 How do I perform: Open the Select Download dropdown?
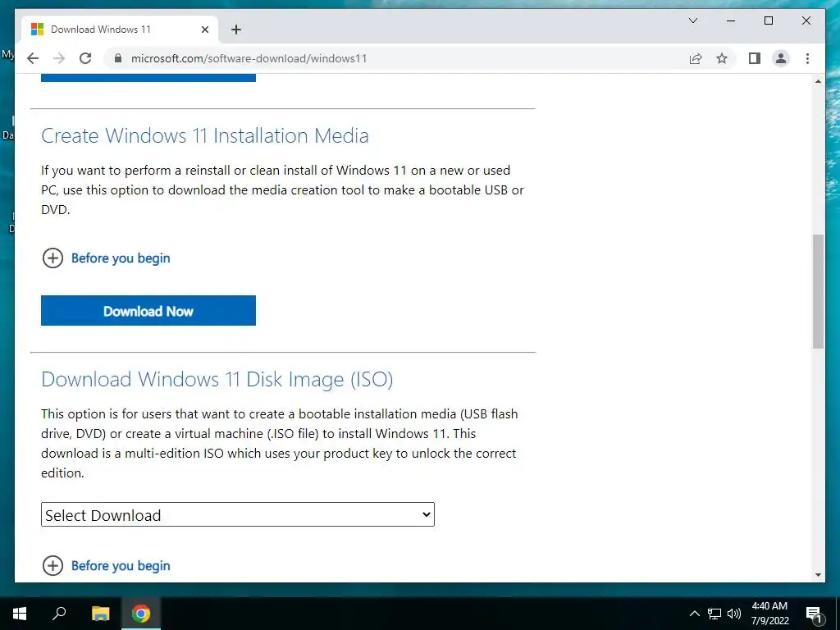(x=238, y=514)
